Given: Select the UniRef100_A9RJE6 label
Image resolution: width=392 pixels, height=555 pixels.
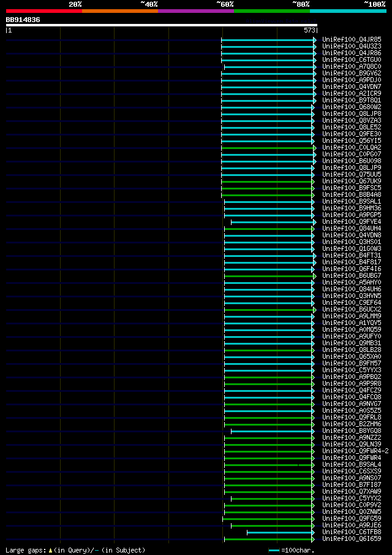Looking at the screenshot, I should [x=352, y=526].
